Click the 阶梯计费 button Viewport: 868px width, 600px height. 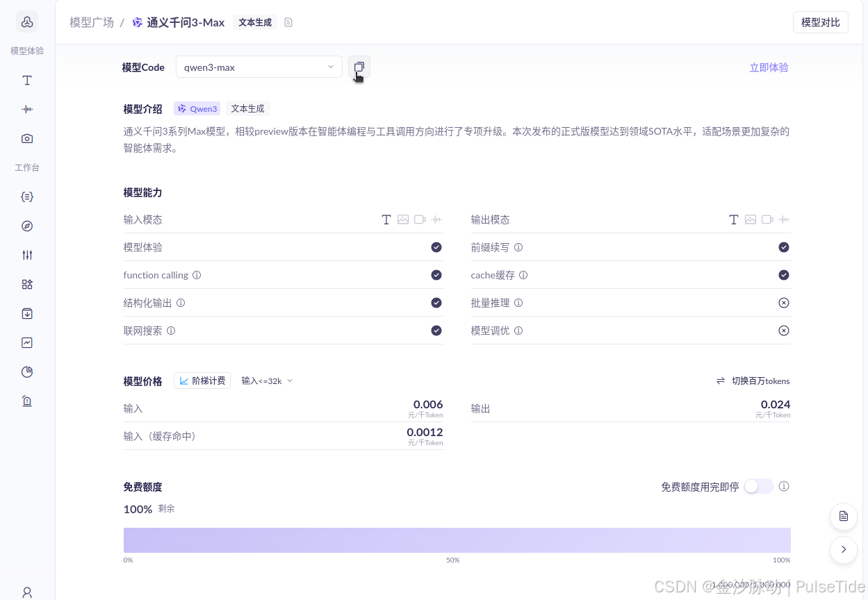(202, 381)
